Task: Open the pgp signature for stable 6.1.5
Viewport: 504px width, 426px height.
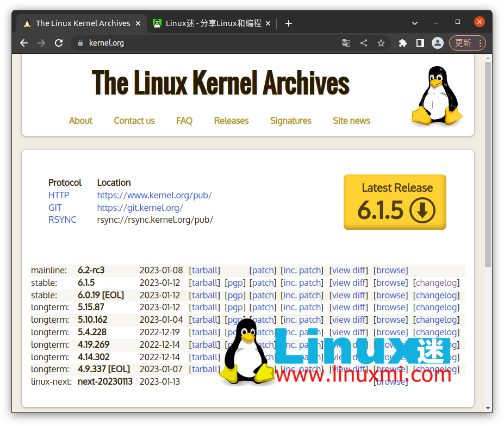Action: click(x=235, y=283)
